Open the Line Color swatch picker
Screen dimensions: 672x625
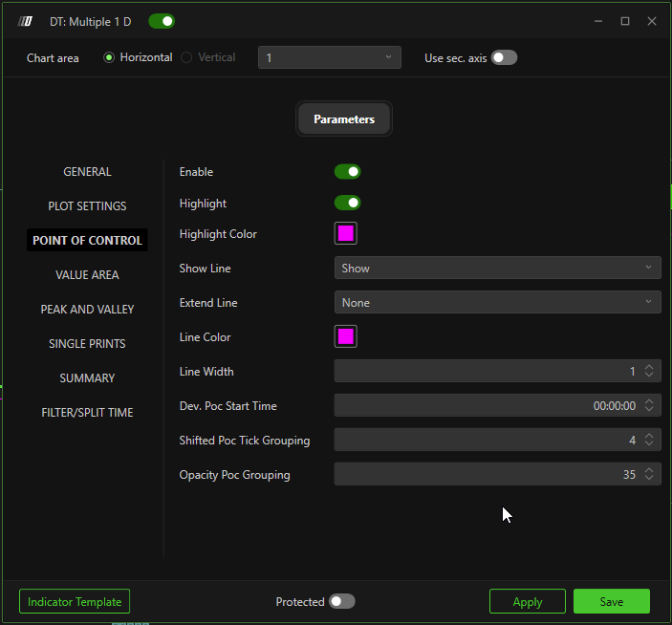[346, 337]
